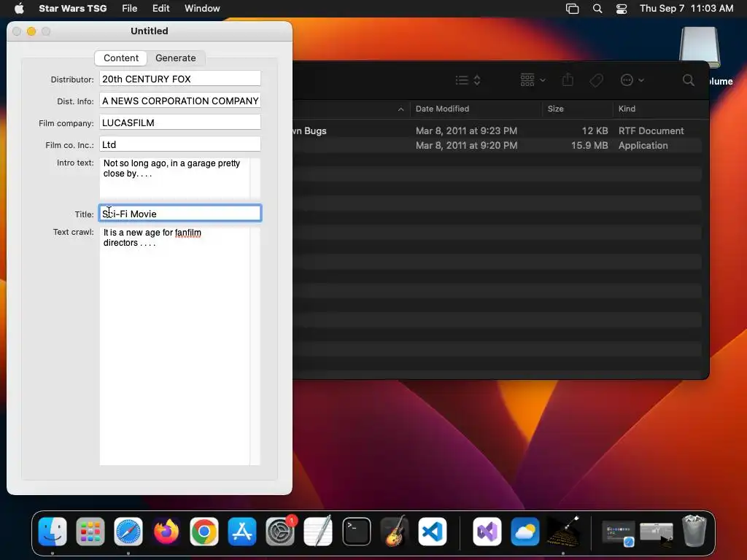Open the cloud weather app in Dock
The width and height of the screenshot is (747, 560).
point(525,531)
